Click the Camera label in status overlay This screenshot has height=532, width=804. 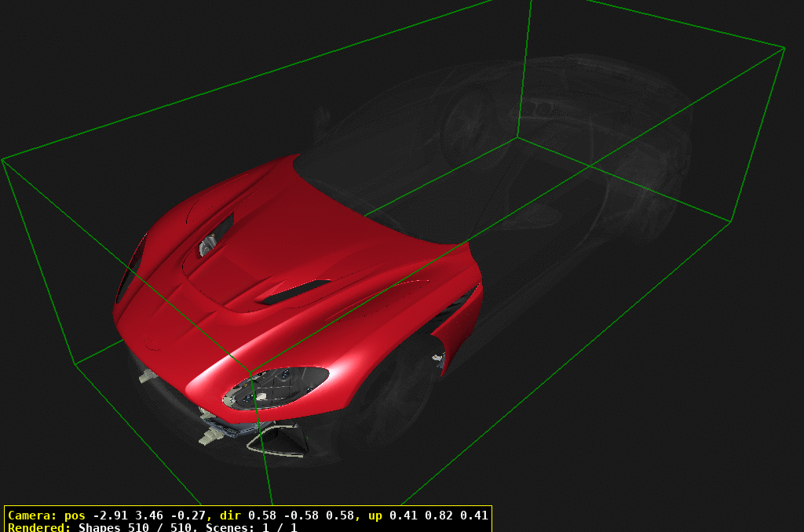[31, 516]
